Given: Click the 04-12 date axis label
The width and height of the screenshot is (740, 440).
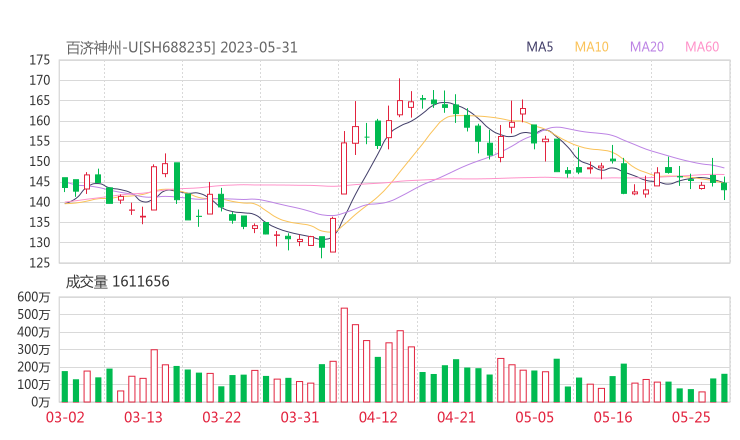Looking at the screenshot, I should click(378, 417).
